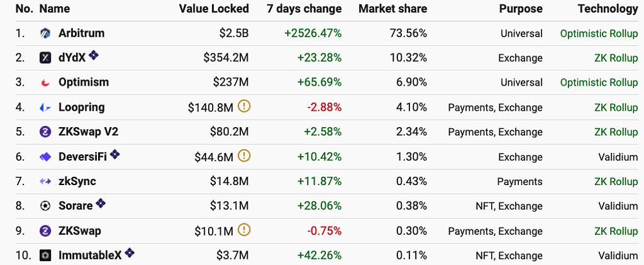This screenshot has height=265, width=644.
Task: Click the StarkEx badge next to dYdX
Action: (94, 56)
